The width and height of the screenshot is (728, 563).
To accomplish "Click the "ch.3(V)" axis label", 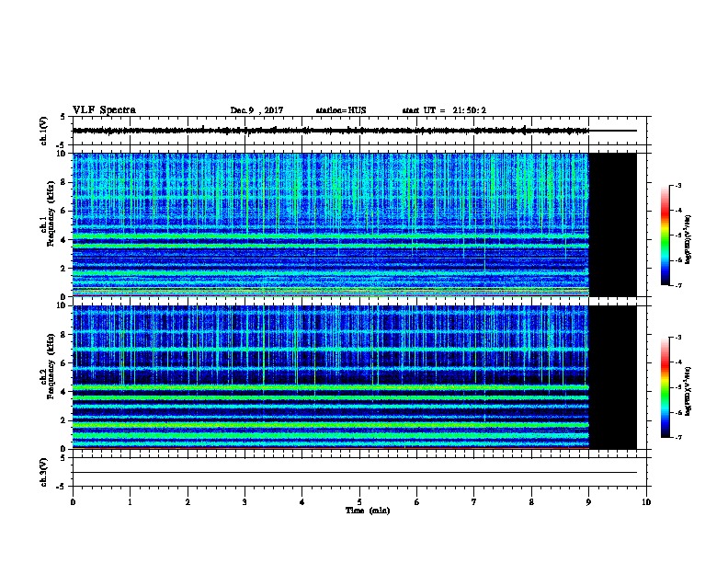I will click(x=44, y=472).
